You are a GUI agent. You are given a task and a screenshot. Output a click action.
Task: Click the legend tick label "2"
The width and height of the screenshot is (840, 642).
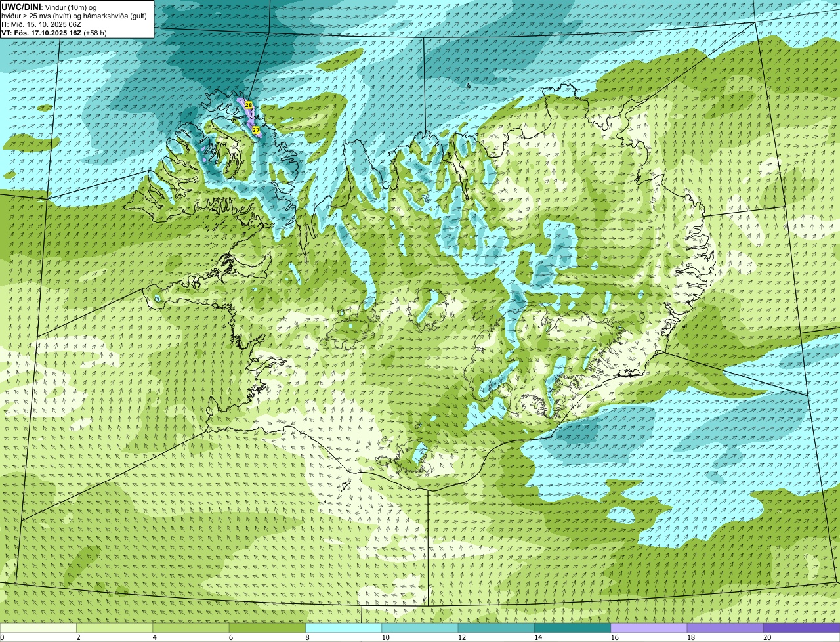click(78, 637)
